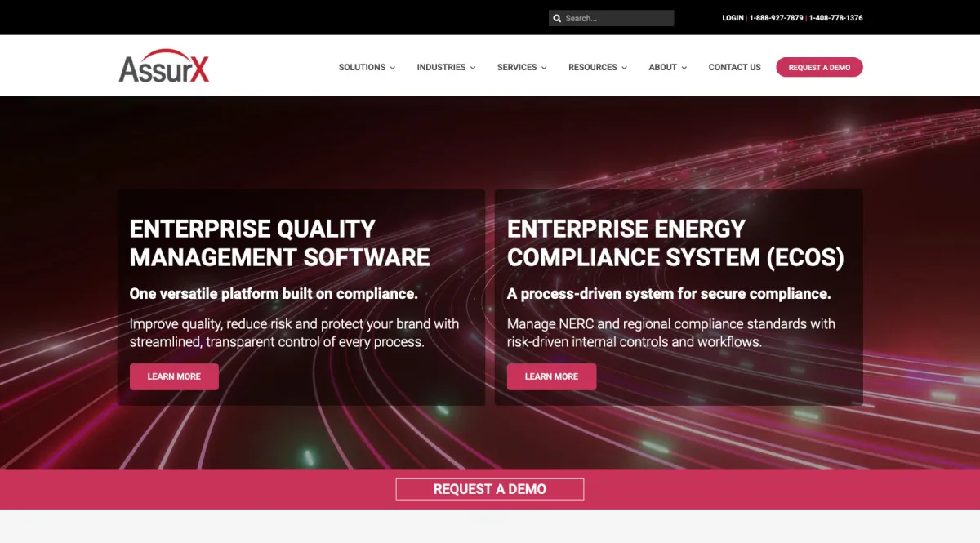Click text 'One versatile platform built on compliance.'

[x=274, y=293]
